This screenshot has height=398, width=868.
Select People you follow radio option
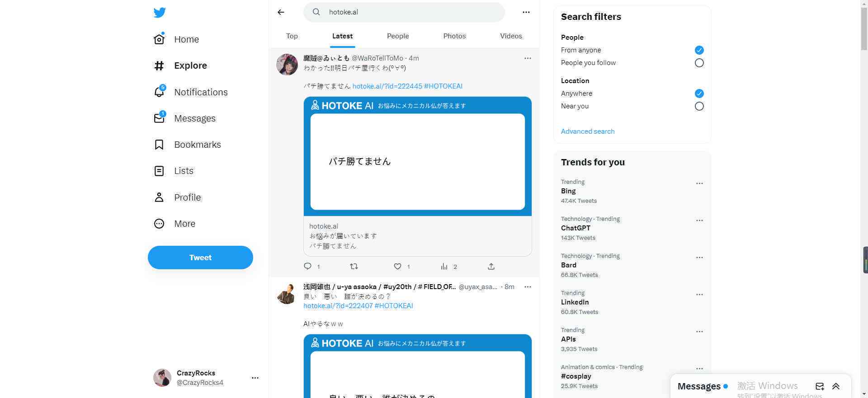(x=699, y=63)
